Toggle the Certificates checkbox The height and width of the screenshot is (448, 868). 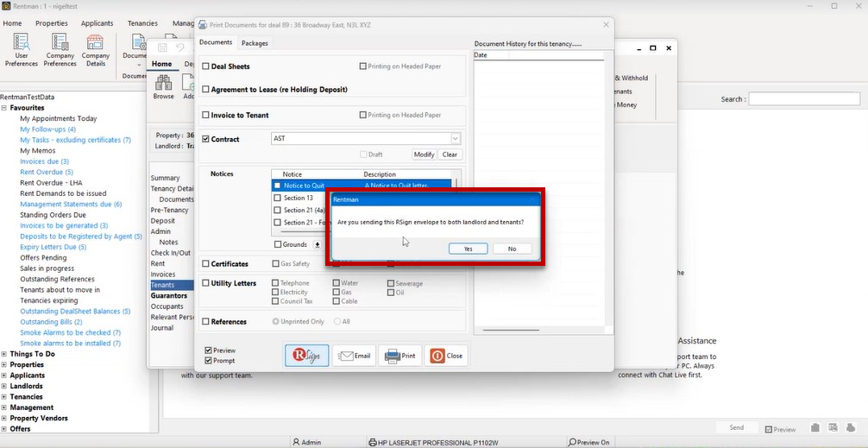206,264
